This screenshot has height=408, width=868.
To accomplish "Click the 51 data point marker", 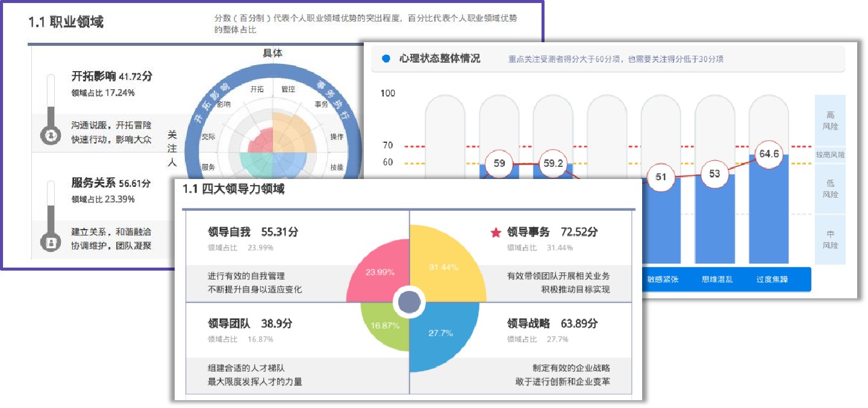I will coord(661,177).
